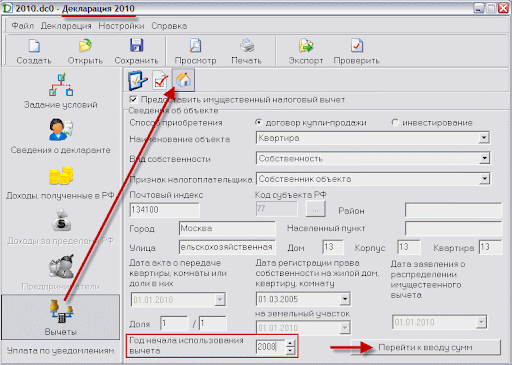512x365 pixels.
Task: Click the Дом number field
Action: pyautogui.click(x=333, y=247)
